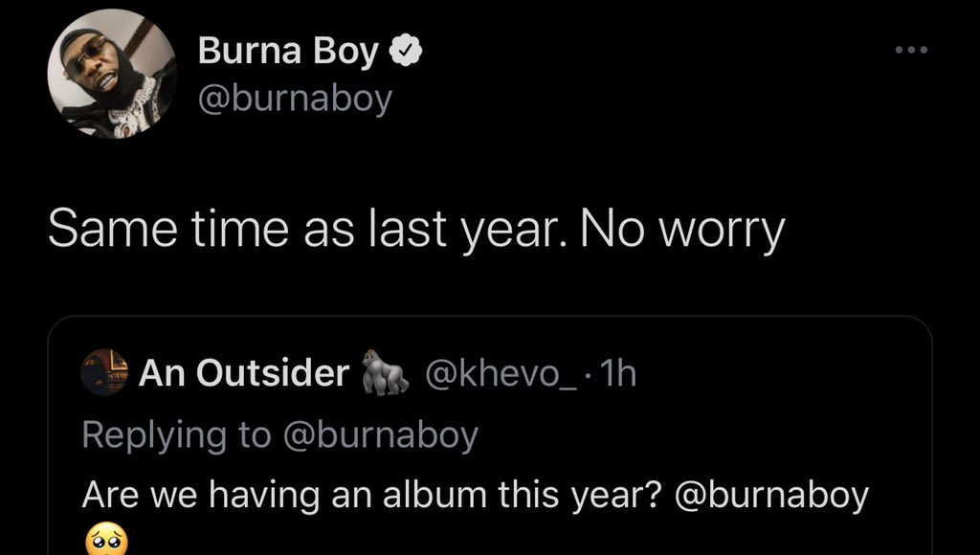Click the Burna Boy display name
Image resolution: width=980 pixels, height=555 pixels.
[x=288, y=53]
